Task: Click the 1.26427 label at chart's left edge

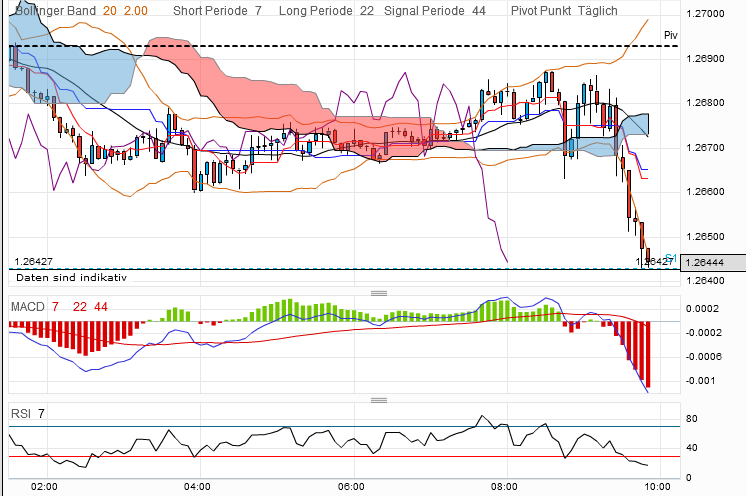Action: [33, 262]
